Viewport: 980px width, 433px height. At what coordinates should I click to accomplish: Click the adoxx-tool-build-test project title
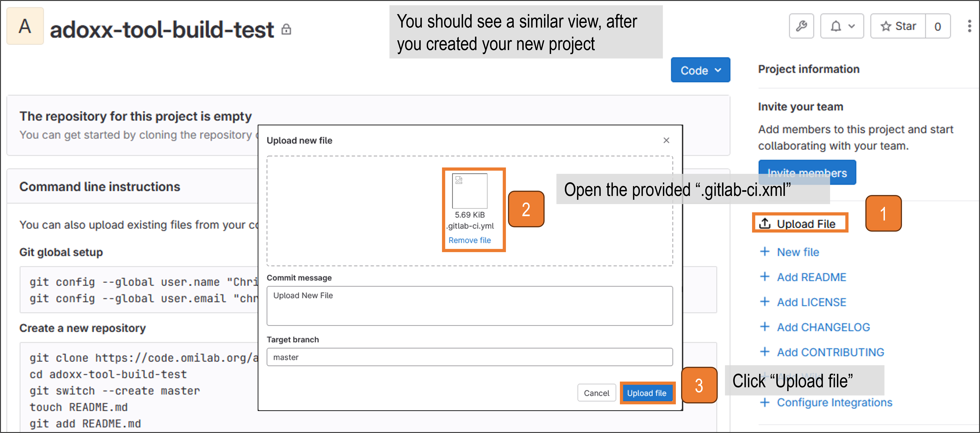162,30
